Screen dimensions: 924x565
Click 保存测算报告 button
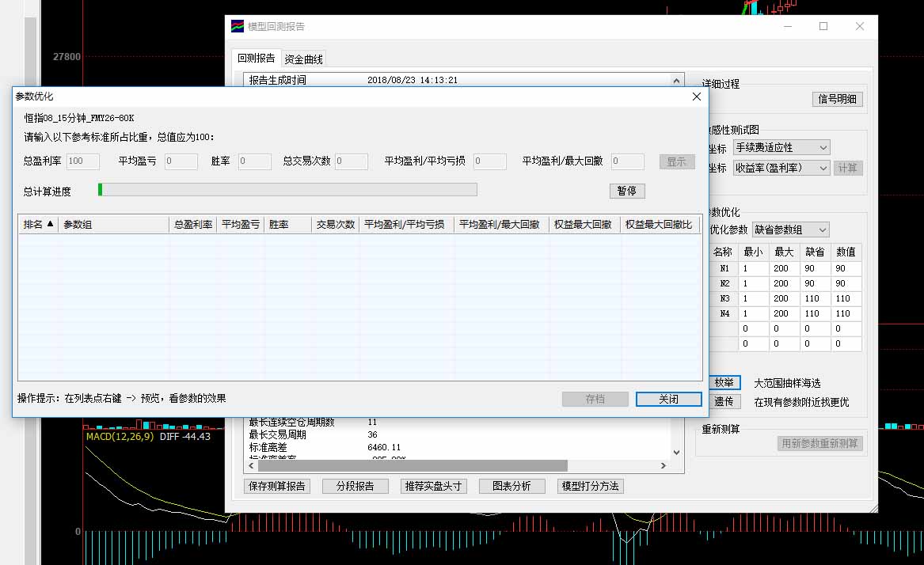276,486
